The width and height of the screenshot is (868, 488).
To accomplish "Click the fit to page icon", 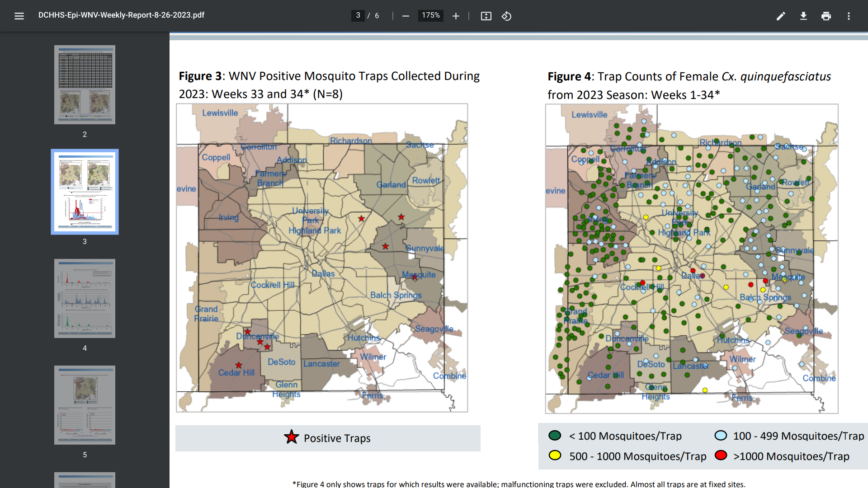I will pyautogui.click(x=486, y=16).
